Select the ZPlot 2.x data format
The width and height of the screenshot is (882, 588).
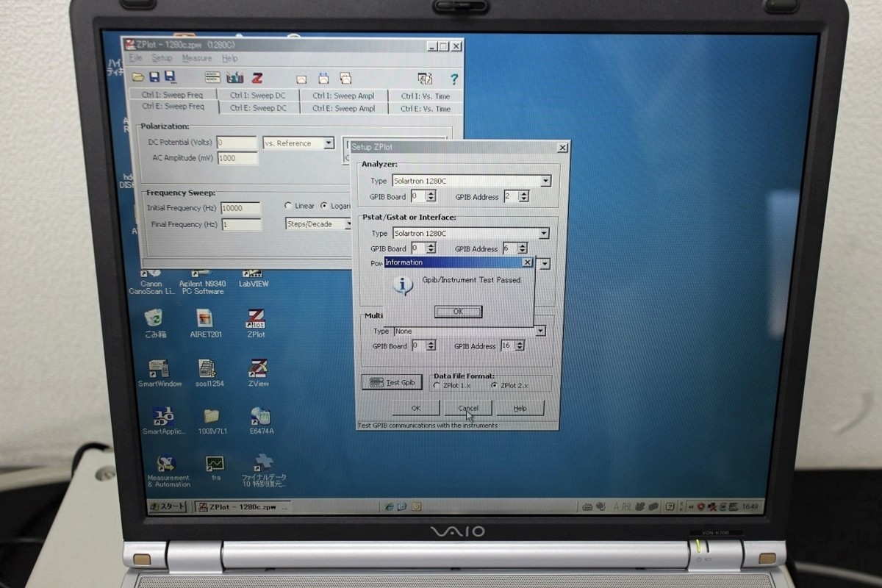click(x=493, y=385)
